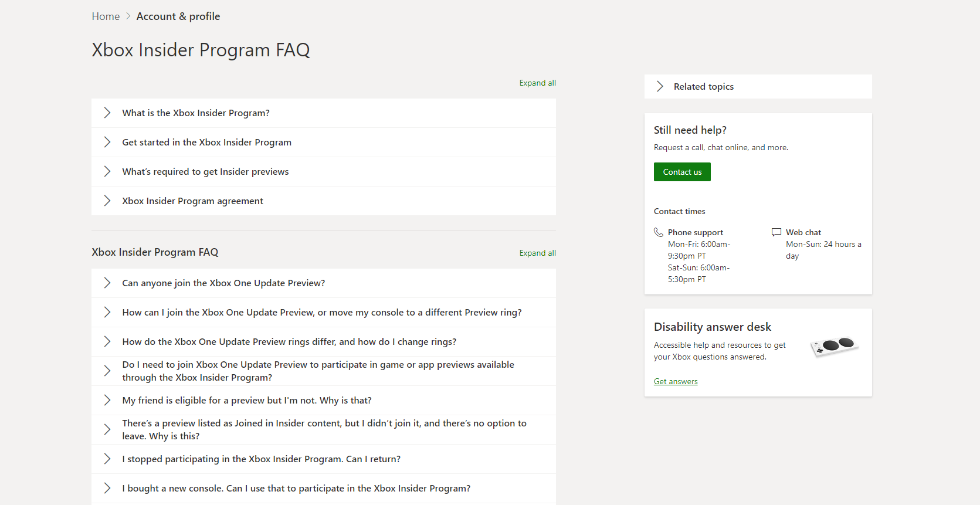Viewport: 980px width, 505px height.
Task: Click the "Contact times" label
Action: (x=680, y=212)
